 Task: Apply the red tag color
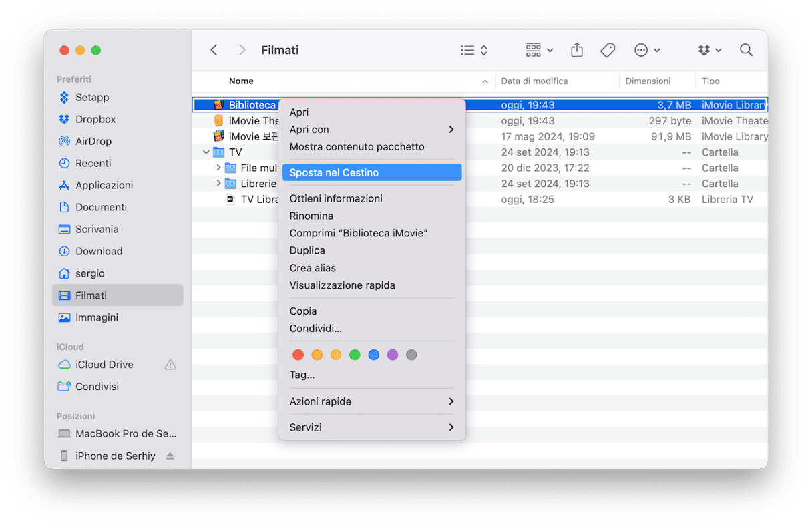tap(298, 355)
